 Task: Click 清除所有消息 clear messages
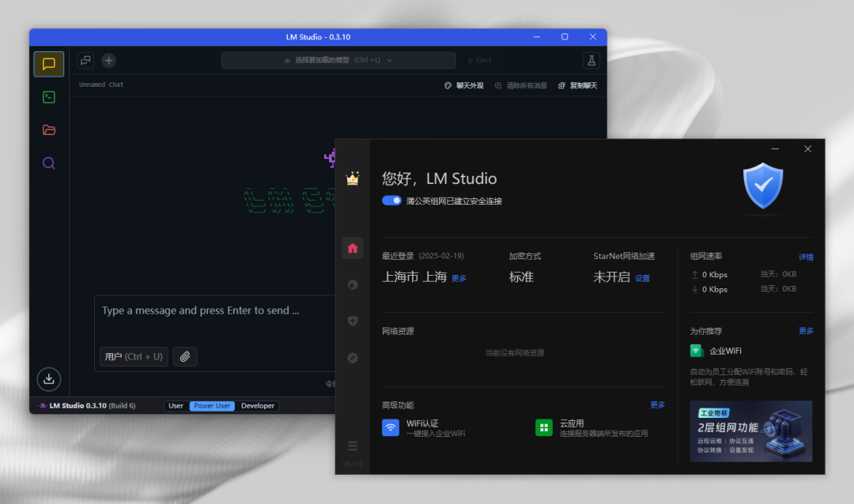(521, 85)
